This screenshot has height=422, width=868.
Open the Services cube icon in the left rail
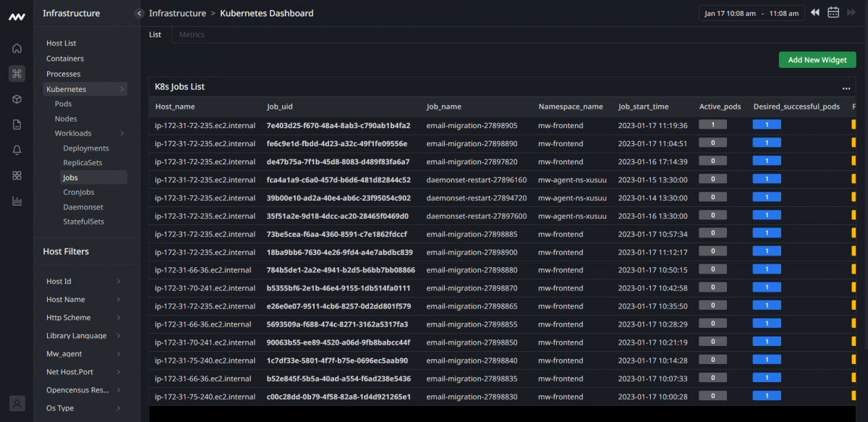17,97
